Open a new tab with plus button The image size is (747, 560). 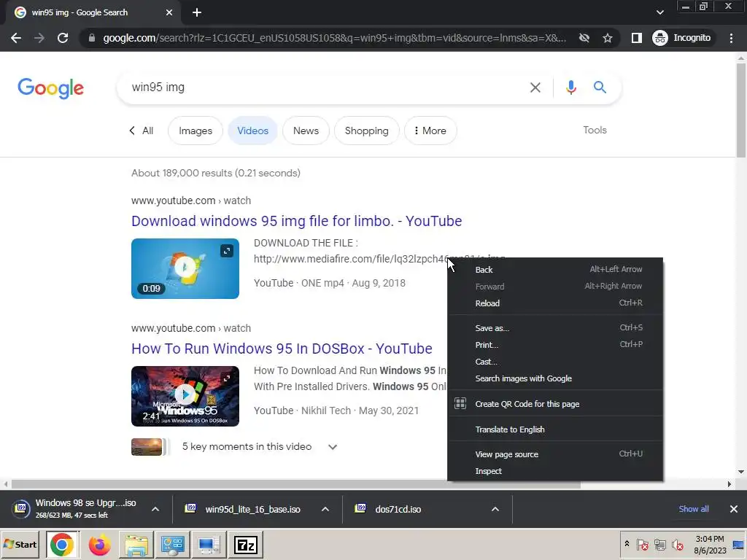click(x=197, y=13)
